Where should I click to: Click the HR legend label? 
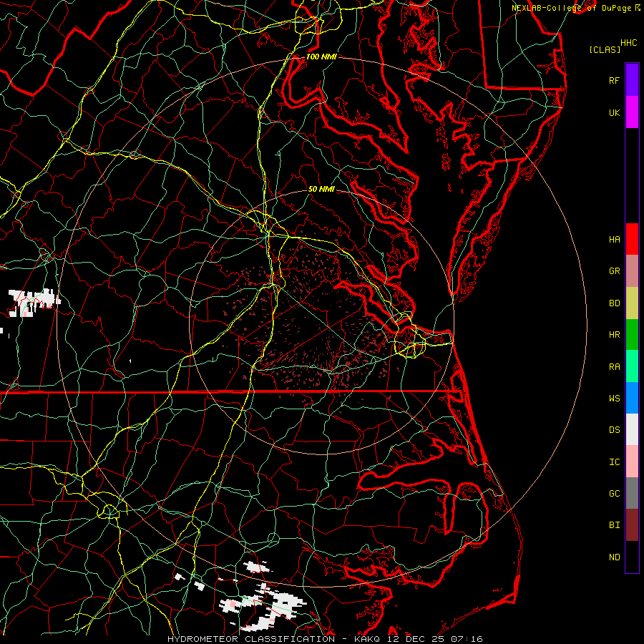614,335
